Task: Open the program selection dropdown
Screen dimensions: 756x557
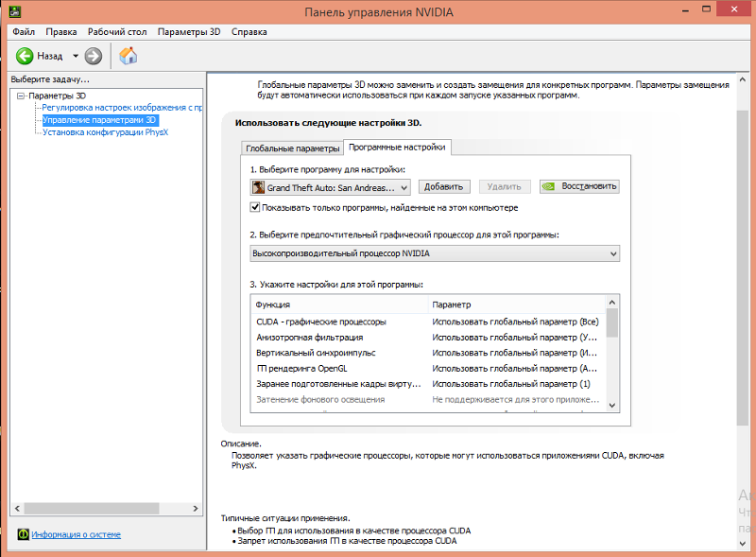Action: point(330,187)
